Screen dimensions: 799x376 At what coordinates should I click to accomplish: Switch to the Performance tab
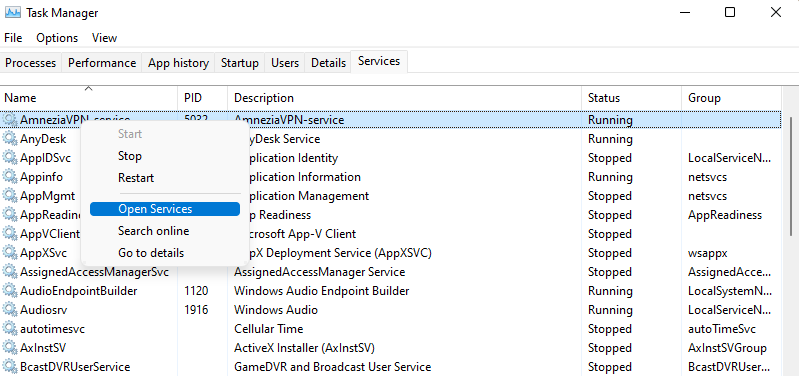102,63
